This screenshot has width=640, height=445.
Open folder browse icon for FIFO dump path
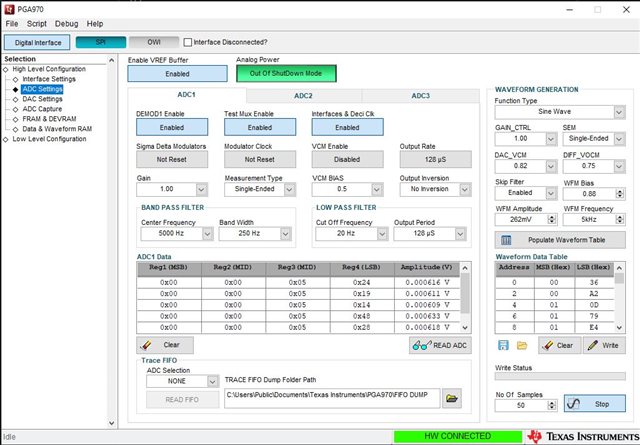click(452, 398)
